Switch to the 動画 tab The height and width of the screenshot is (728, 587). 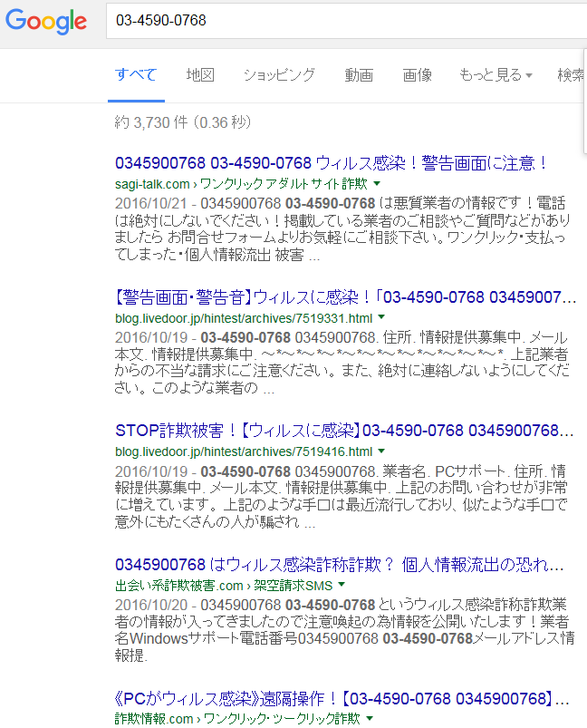click(x=359, y=74)
